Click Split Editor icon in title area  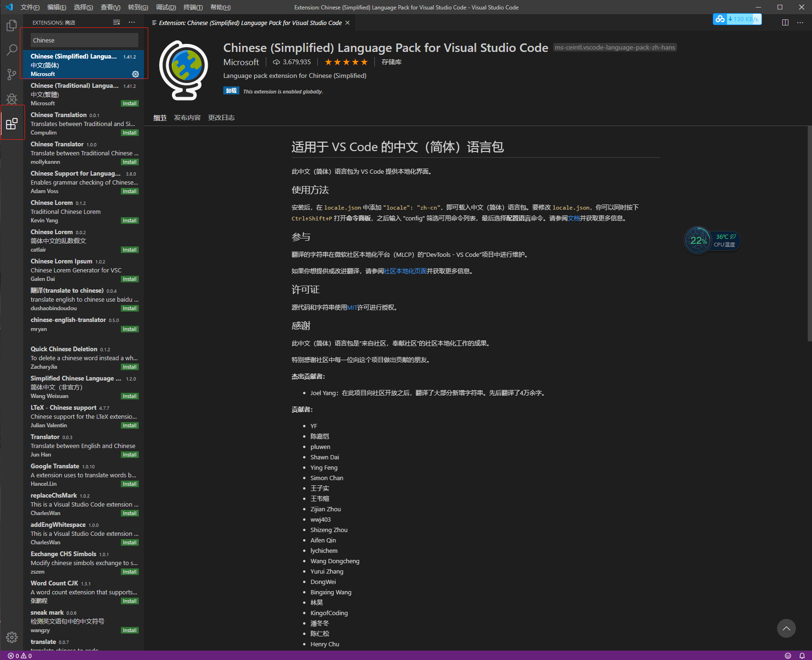tap(785, 22)
